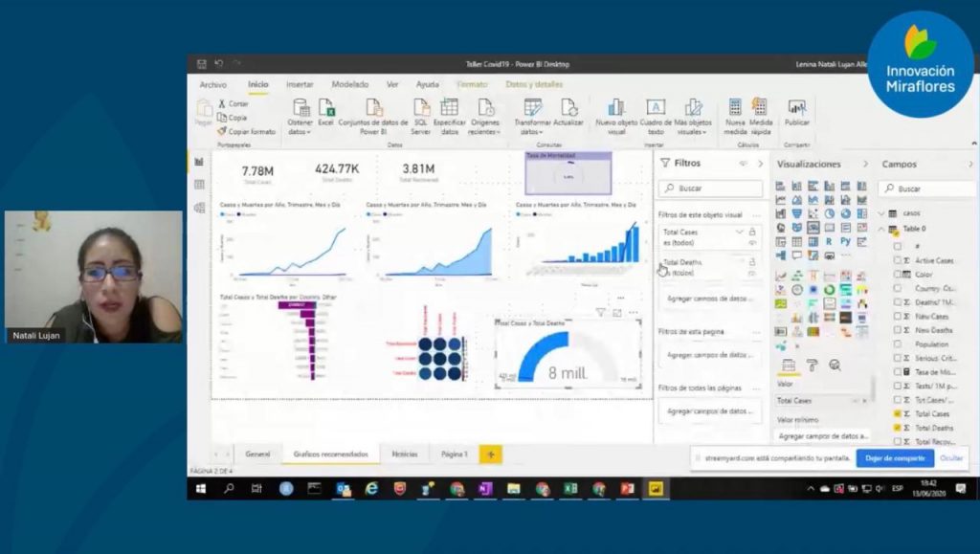Check the Serious Crit field
Screen dimensions: 980x554
[898, 358]
